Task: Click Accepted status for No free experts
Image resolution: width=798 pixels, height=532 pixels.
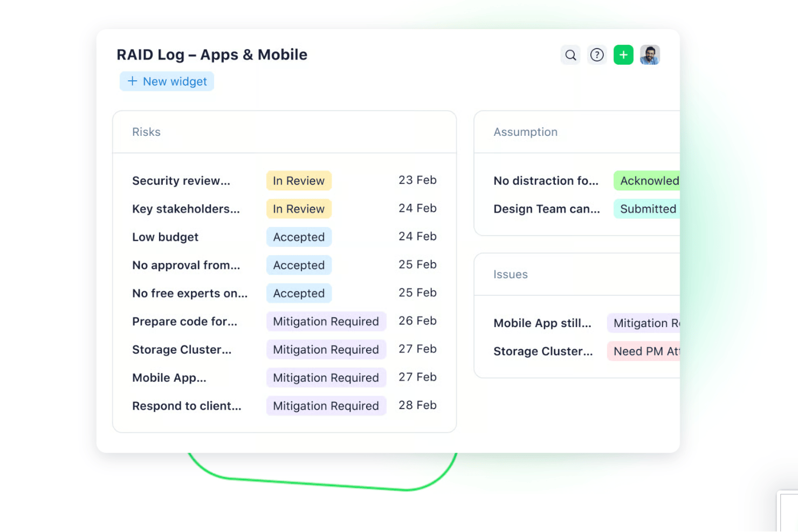Action: [x=299, y=293]
